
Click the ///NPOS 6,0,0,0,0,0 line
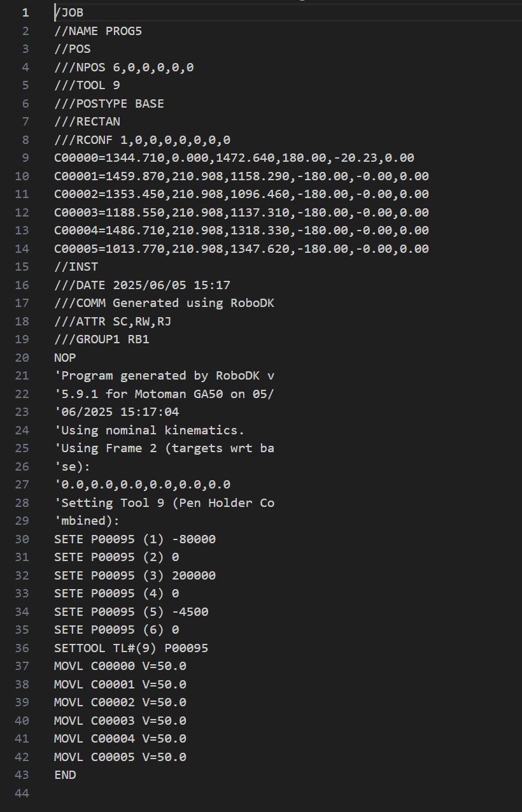click(123, 67)
